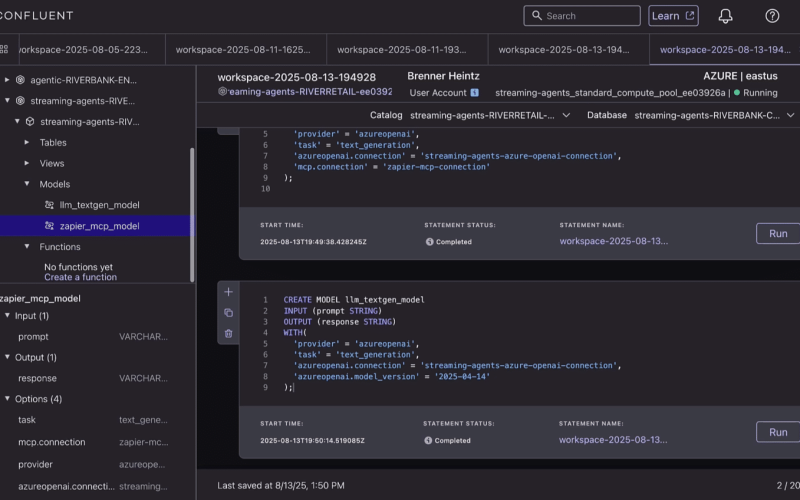Click the azureopenai.connecti... option row
This screenshot has height=500, width=800.
point(95,487)
